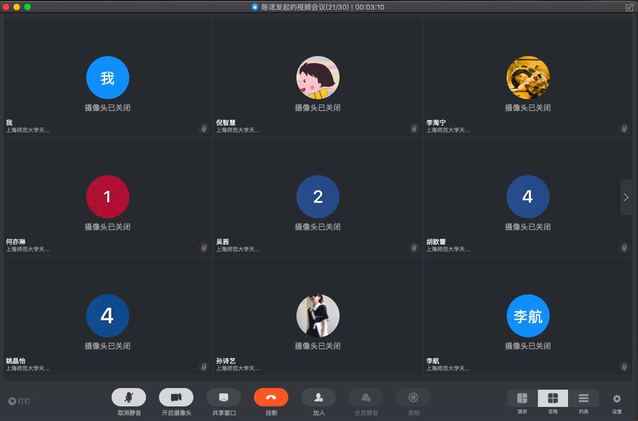Click the DingTalk logo at bottom left
638x421 pixels.
click(19, 401)
